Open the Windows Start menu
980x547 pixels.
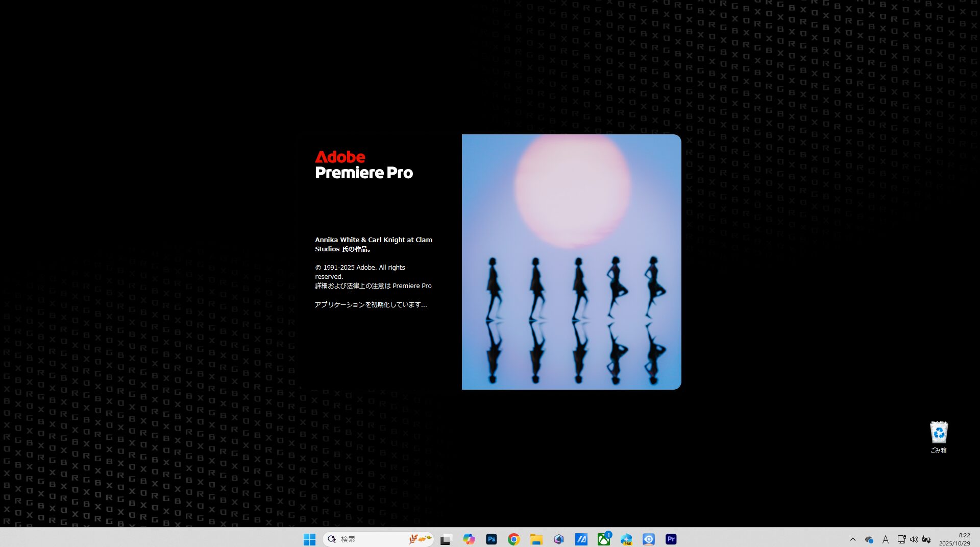coord(309,539)
